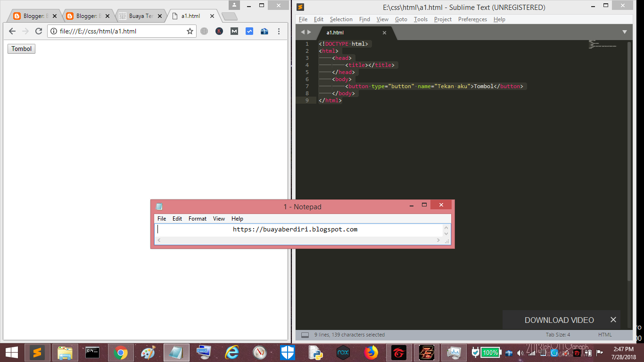Toggle the Sublime panel switcher icon in status bar
This screenshot has height=362, width=644.
coord(305,335)
